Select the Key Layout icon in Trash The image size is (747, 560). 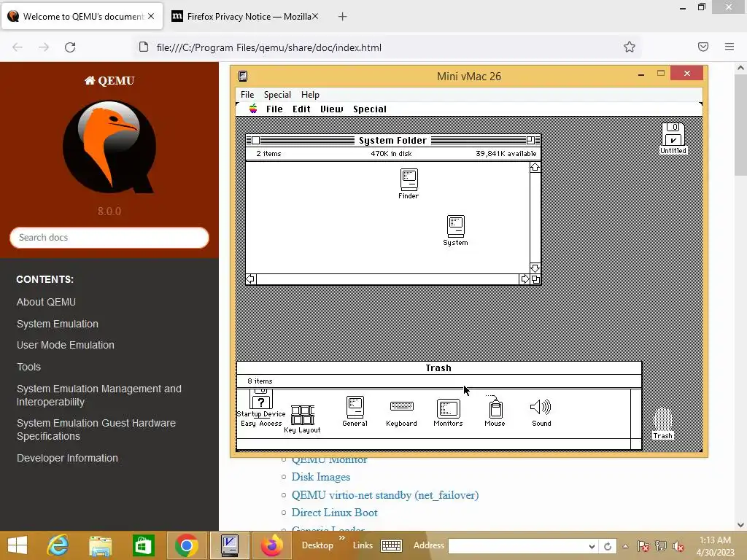point(303,415)
